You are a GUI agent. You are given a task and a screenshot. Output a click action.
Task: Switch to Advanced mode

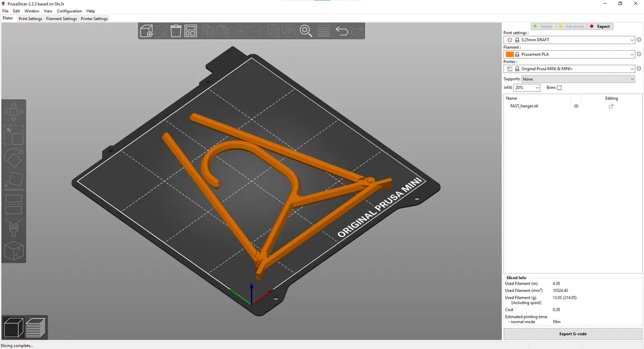tap(571, 26)
